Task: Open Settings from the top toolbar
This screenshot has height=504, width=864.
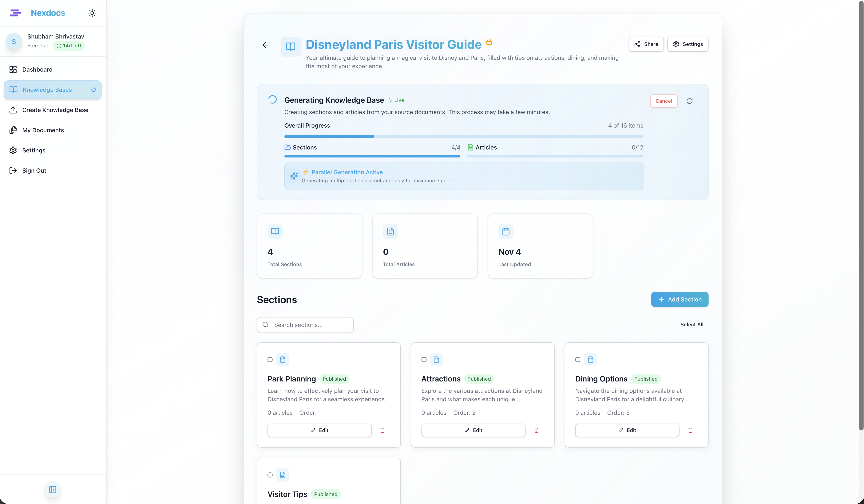Action: [688, 44]
